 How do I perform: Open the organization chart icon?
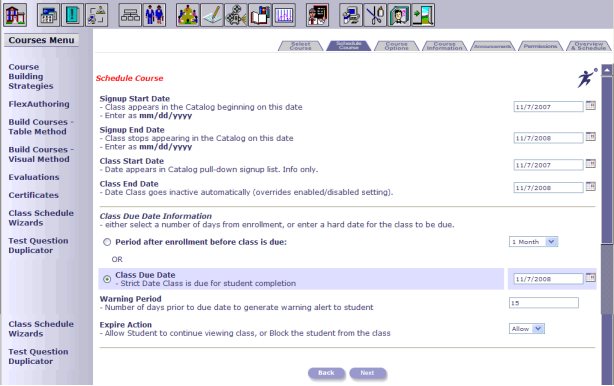(130, 15)
